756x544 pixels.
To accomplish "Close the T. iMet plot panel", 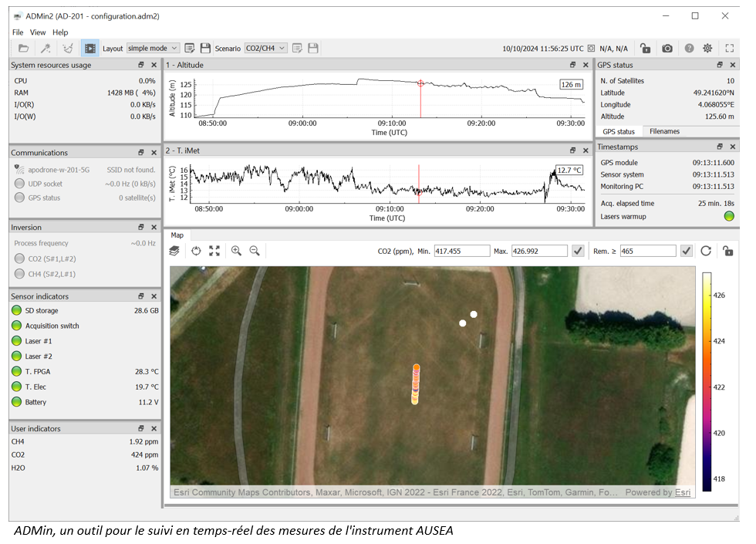I will pyautogui.click(x=586, y=150).
